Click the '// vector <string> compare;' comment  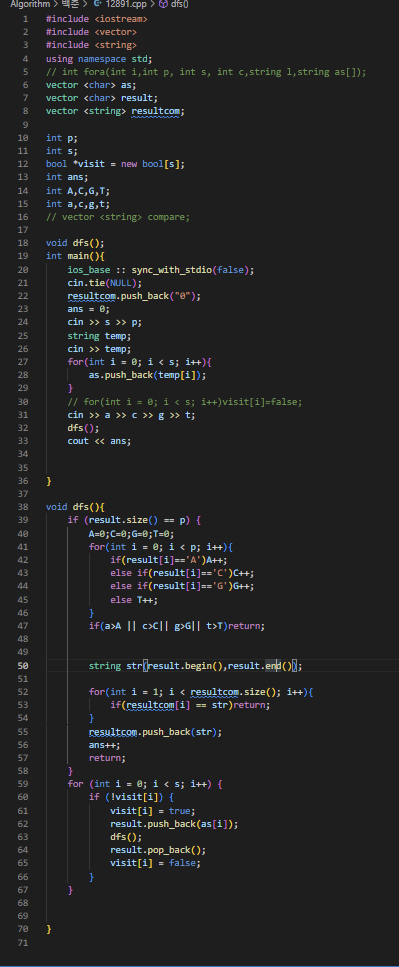coord(118,216)
